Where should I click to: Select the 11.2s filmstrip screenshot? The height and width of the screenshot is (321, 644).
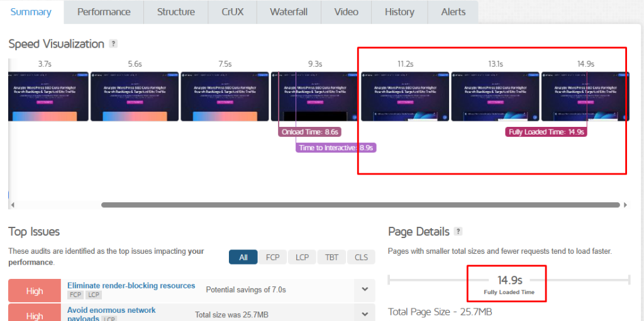coord(405,97)
